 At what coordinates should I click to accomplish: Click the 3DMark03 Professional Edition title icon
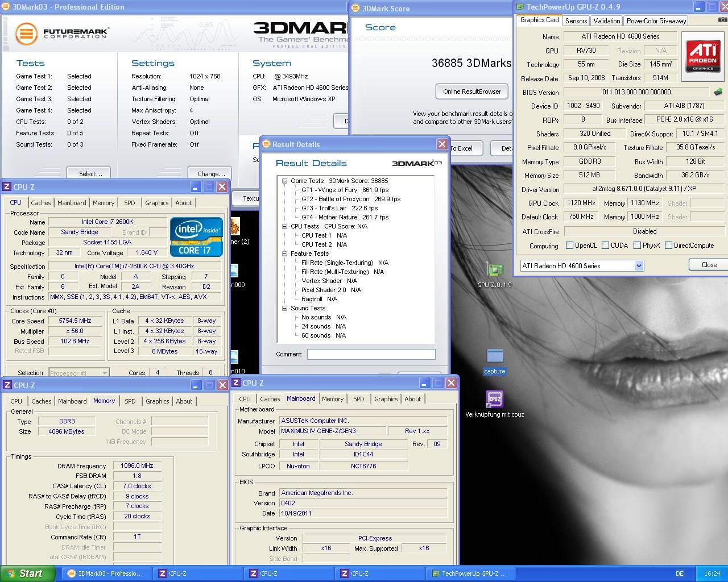click(x=6, y=7)
